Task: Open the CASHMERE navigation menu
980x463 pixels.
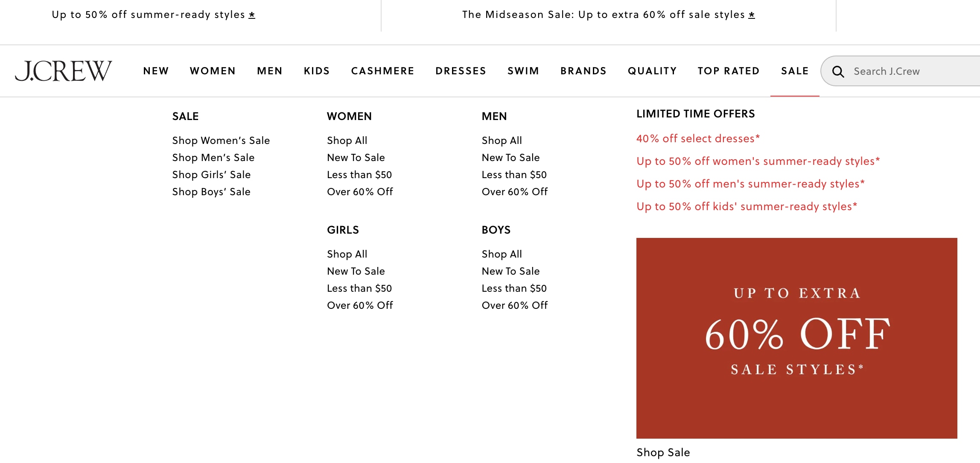Action: [x=382, y=71]
